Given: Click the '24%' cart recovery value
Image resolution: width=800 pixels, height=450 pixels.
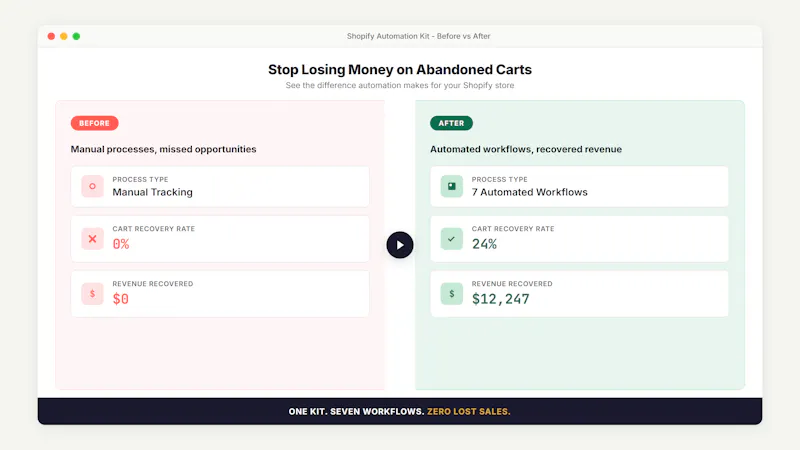Looking at the screenshot, I should 484,244.
